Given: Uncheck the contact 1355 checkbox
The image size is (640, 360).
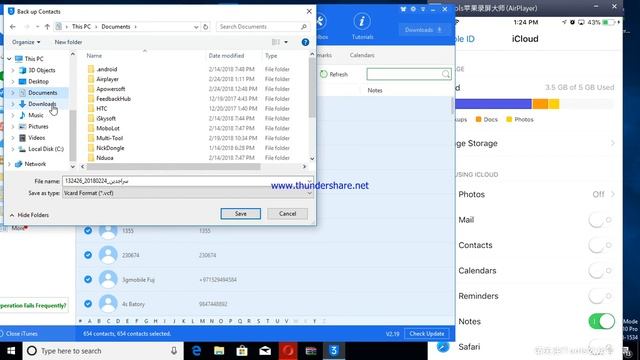Looking at the screenshot, I should tap(88, 231).
